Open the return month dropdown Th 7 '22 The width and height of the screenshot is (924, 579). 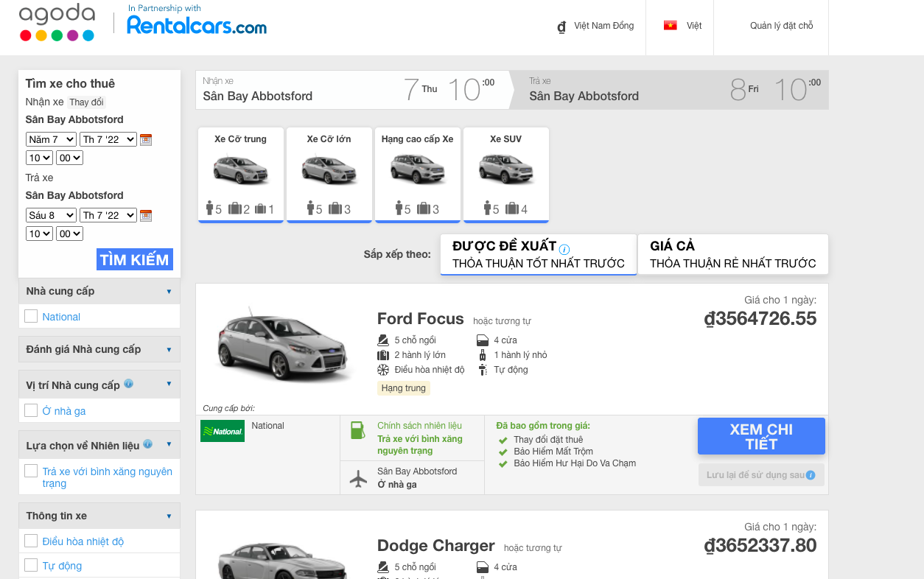pos(108,215)
